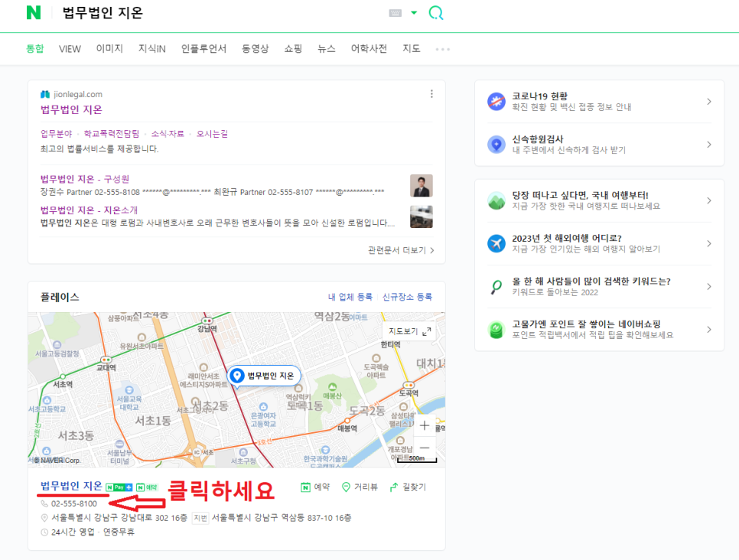Click the phone number 02-555-8100

click(x=74, y=503)
